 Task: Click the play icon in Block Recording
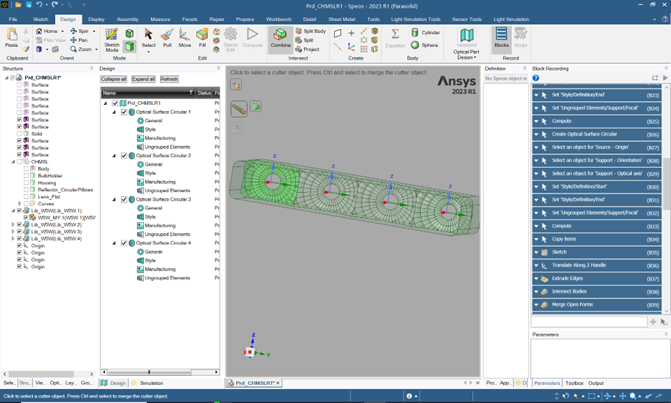coord(665,78)
